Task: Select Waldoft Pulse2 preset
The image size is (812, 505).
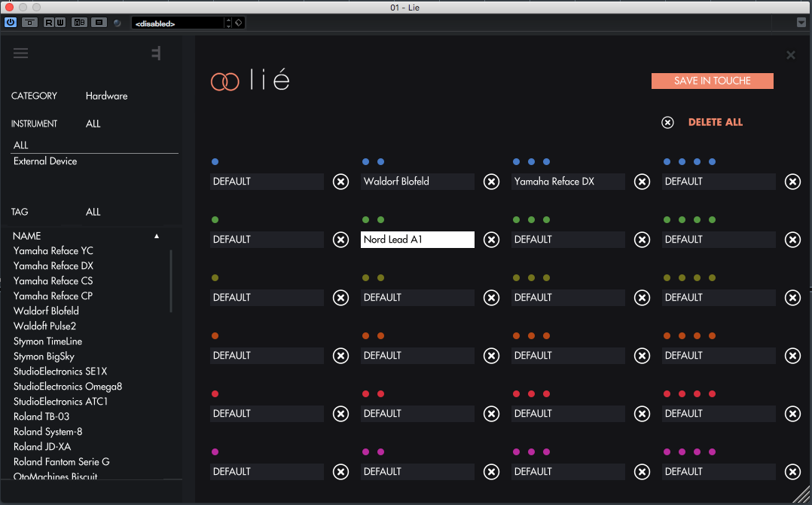Action: (44, 326)
